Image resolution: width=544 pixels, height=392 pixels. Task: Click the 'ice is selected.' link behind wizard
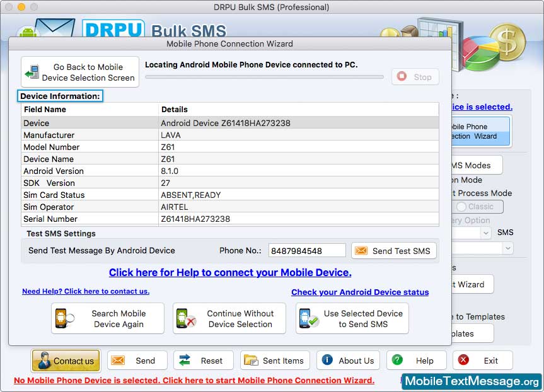click(x=482, y=107)
